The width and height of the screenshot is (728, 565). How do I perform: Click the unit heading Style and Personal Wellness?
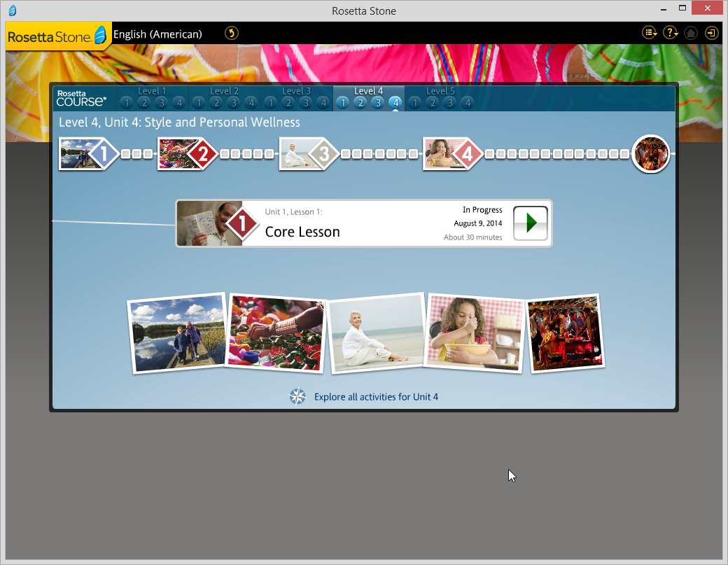tap(223, 122)
